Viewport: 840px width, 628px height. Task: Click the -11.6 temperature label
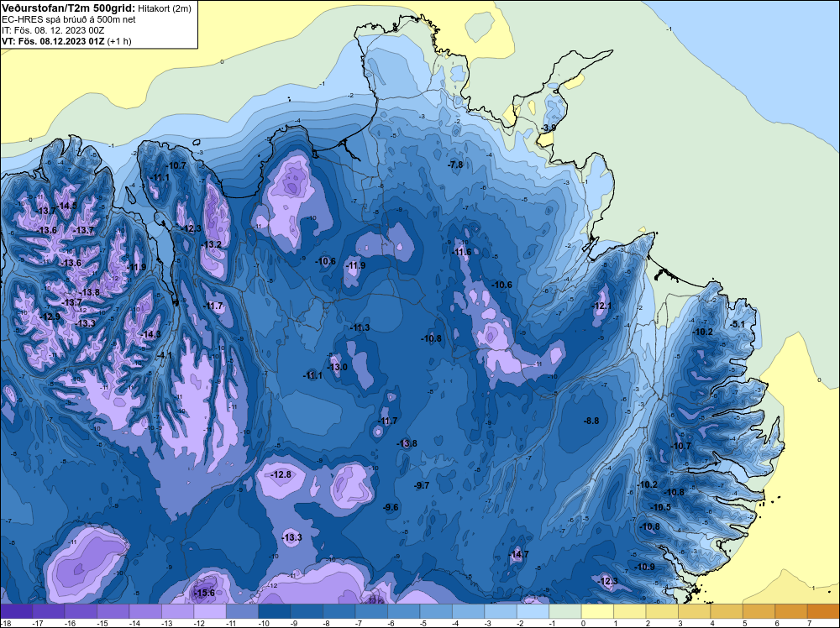click(x=462, y=252)
